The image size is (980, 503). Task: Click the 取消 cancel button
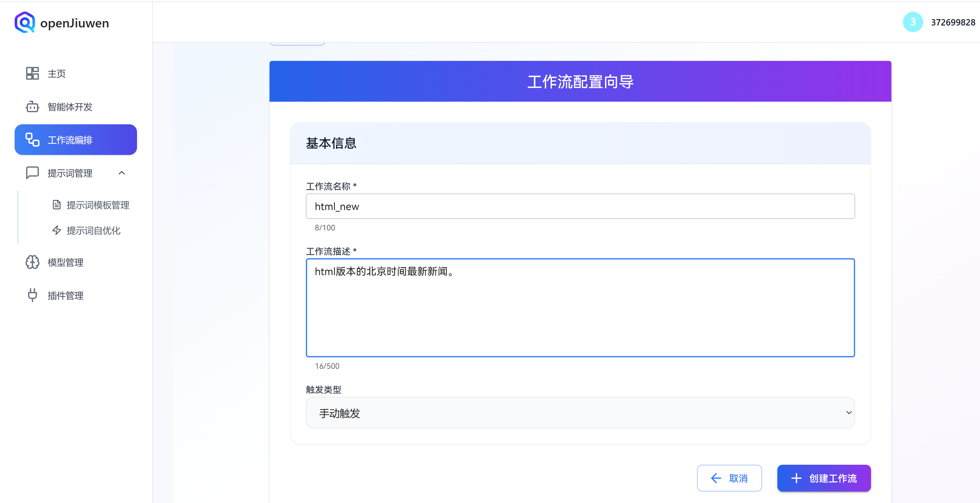tap(729, 478)
